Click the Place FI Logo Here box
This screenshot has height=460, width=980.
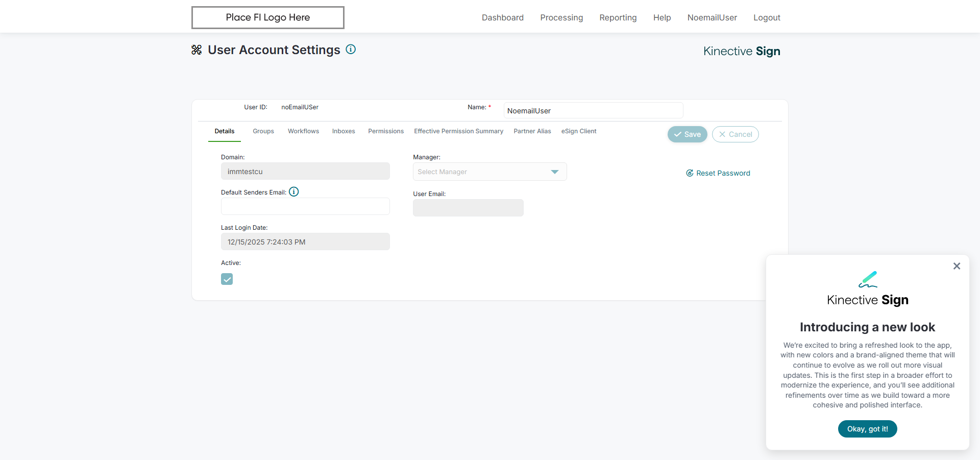tap(268, 17)
